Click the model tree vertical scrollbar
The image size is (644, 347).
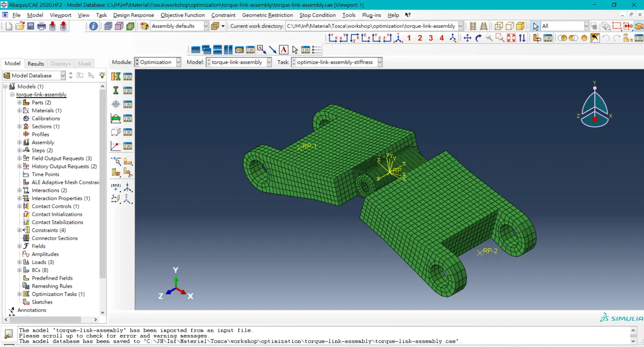(103, 184)
